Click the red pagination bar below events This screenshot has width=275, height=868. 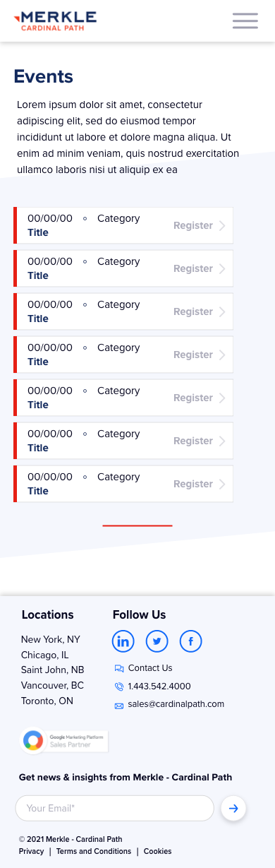coord(137,525)
